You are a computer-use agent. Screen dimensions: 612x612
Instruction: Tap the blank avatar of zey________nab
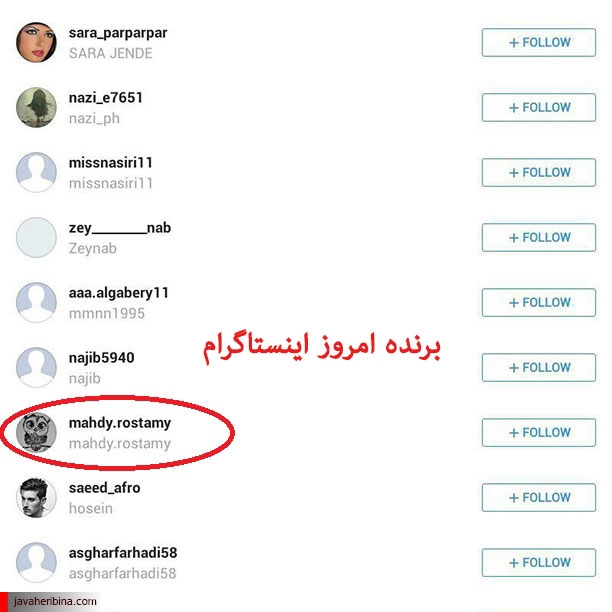tap(36, 237)
